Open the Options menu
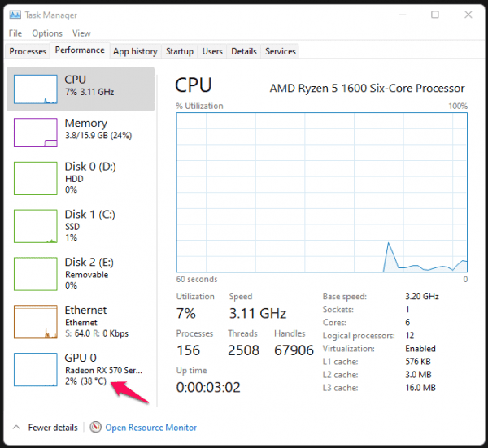Image resolution: width=488 pixels, height=448 pixels. coord(47,33)
